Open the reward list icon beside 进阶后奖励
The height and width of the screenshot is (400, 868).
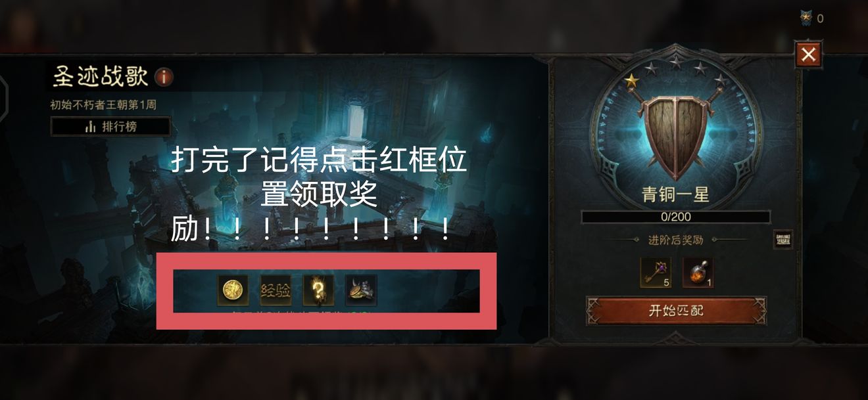click(783, 240)
